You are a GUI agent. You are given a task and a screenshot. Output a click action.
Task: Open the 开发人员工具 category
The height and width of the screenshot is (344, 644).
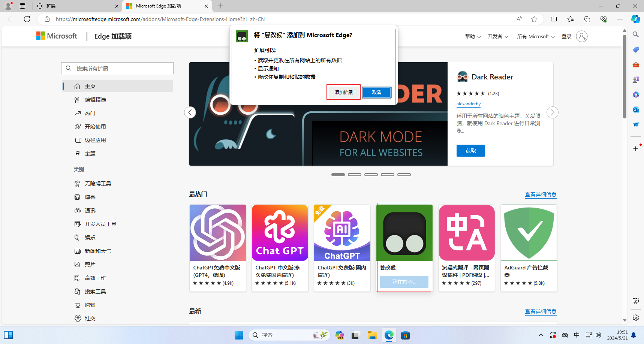[x=117, y=224]
